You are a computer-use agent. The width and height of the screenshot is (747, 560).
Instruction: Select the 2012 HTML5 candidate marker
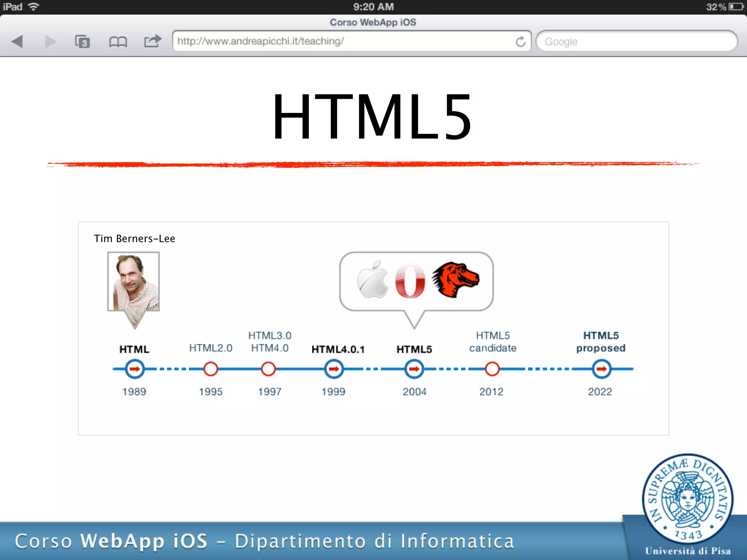(492, 369)
